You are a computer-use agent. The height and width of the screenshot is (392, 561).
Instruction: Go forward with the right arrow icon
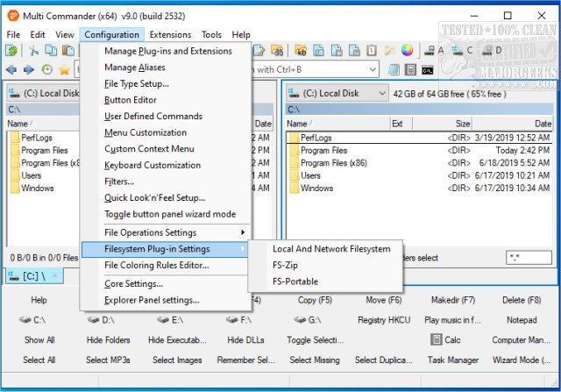(29, 69)
